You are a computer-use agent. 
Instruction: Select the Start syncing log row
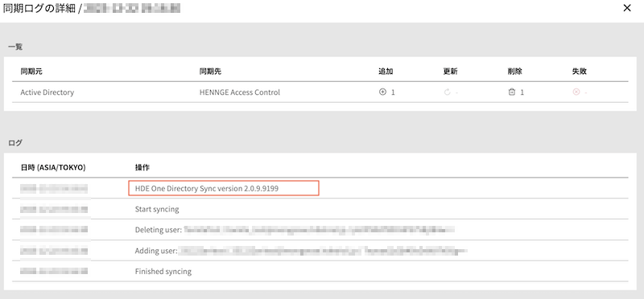click(x=320, y=209)
